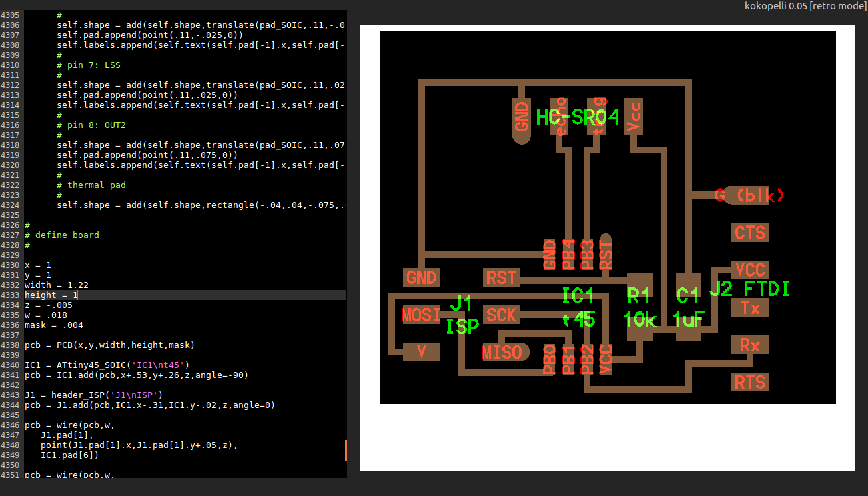Image resolution: width=868 pixels, height=496 pixels.
Task: Click the MISO pad on the ISP header
Action: pos(505,351)
